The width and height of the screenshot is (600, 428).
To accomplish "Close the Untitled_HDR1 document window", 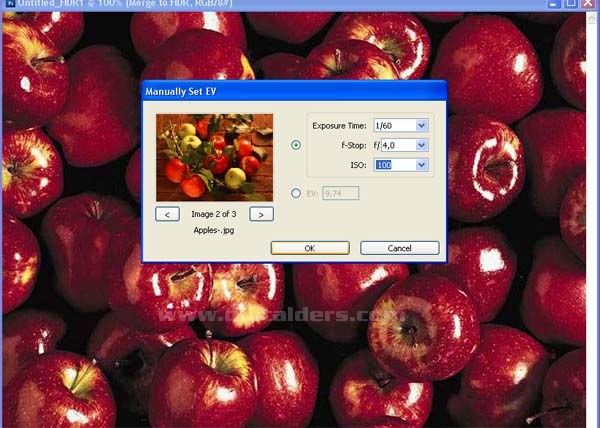I will [x=588, y=3].
